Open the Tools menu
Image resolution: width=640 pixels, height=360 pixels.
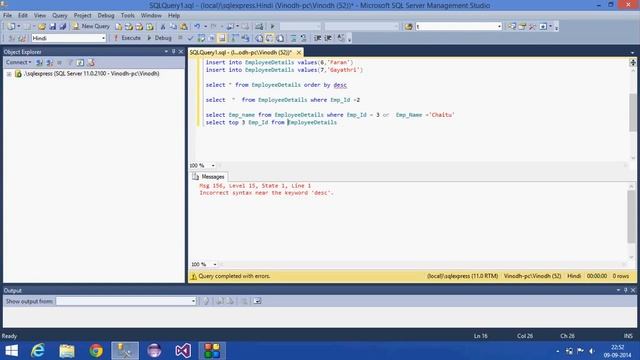127,16
